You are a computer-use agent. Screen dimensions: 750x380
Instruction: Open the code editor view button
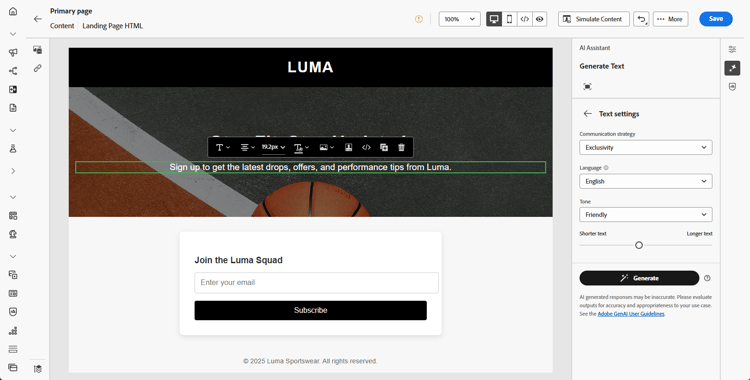(x=525, y=19)
